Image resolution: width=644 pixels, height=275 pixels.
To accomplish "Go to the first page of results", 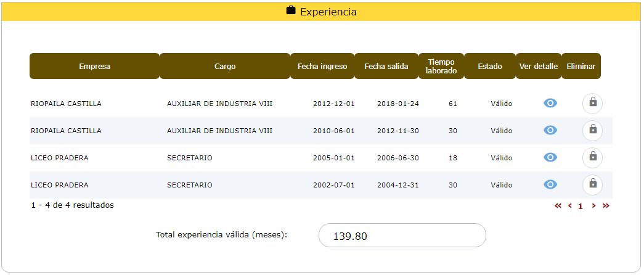I will click(x=558, y=206).
